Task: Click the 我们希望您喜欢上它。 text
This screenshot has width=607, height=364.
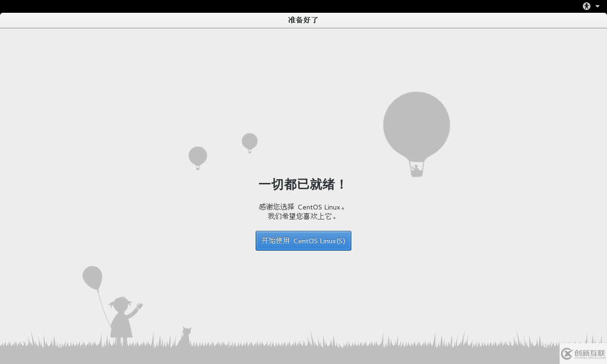Action: click(303, 216)
